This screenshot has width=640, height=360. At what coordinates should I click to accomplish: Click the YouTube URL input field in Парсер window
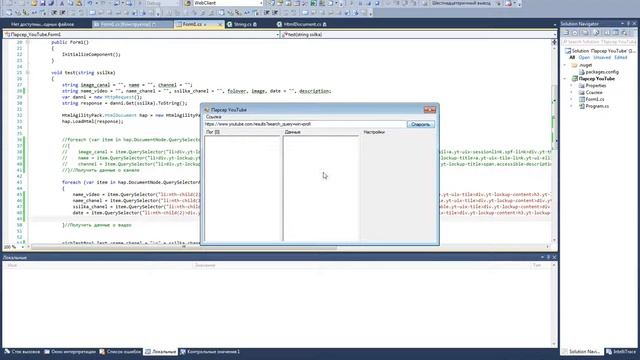[305, 124]
